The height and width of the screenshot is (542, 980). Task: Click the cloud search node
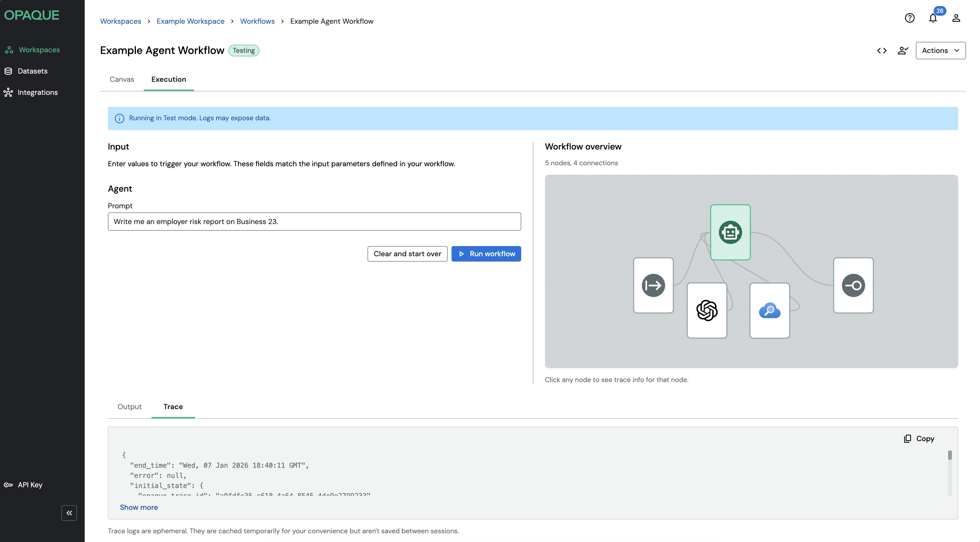tap(769, 310)
